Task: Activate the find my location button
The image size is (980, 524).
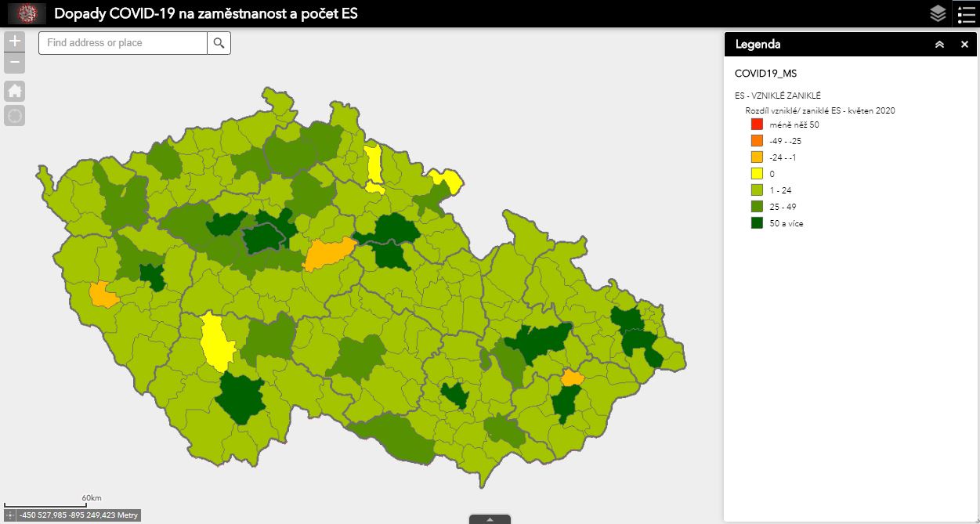Action: 15,116
